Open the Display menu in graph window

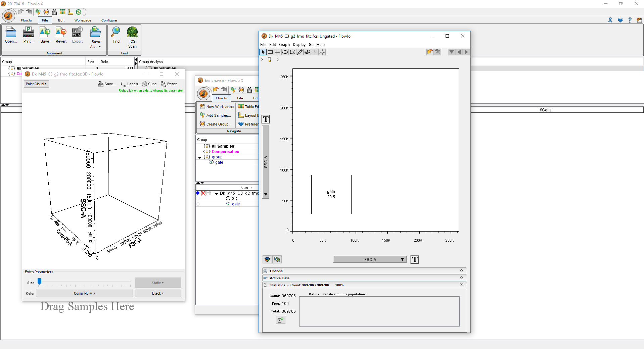point(299,45)
